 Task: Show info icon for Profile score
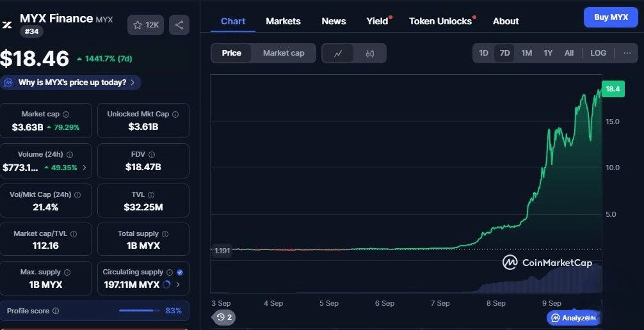point(56,311)
